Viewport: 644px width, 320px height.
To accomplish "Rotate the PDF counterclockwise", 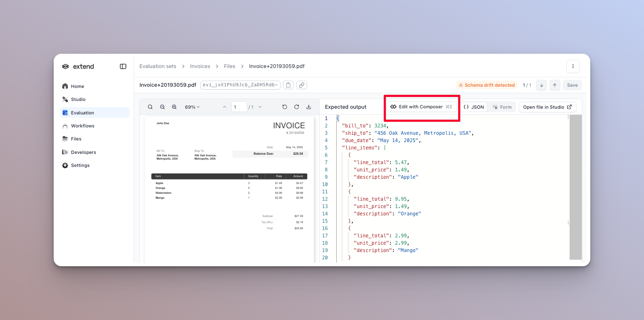I will pos(285,107).
